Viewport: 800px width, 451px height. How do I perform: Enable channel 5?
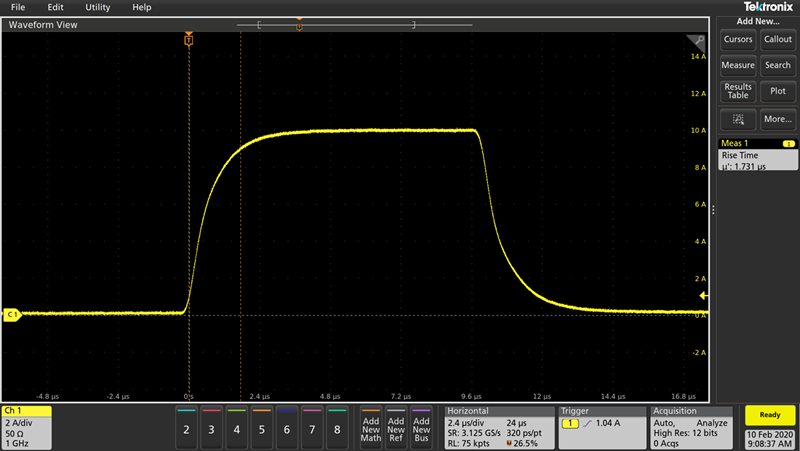tap(261, 428)
